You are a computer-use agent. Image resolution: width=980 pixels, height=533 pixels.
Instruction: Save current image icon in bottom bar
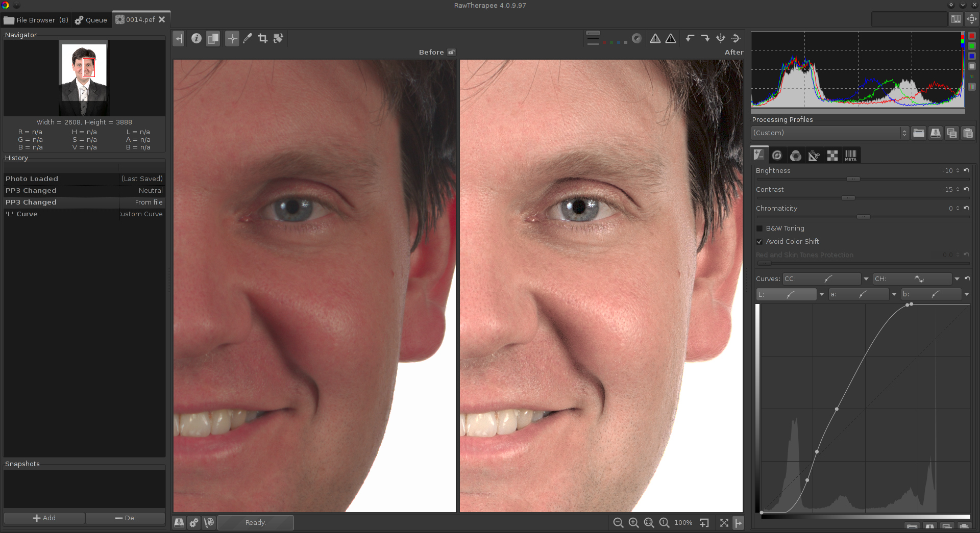[179, 522]
